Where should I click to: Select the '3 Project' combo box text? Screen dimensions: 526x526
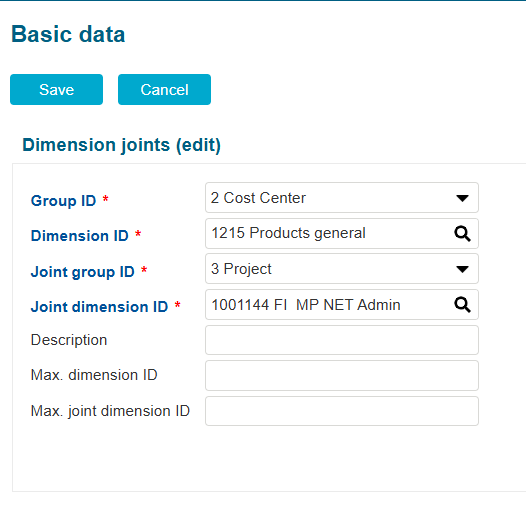click(x=241, y=269)
